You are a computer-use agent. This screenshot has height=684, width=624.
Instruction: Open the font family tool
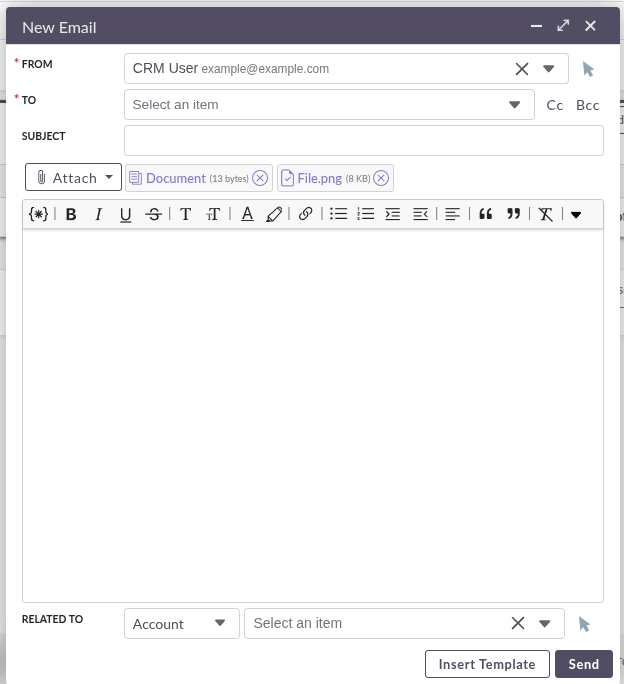point(185,214)
